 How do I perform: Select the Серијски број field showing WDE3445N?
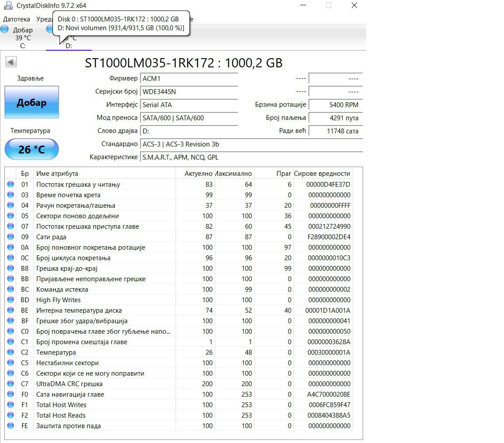(189, 91)
